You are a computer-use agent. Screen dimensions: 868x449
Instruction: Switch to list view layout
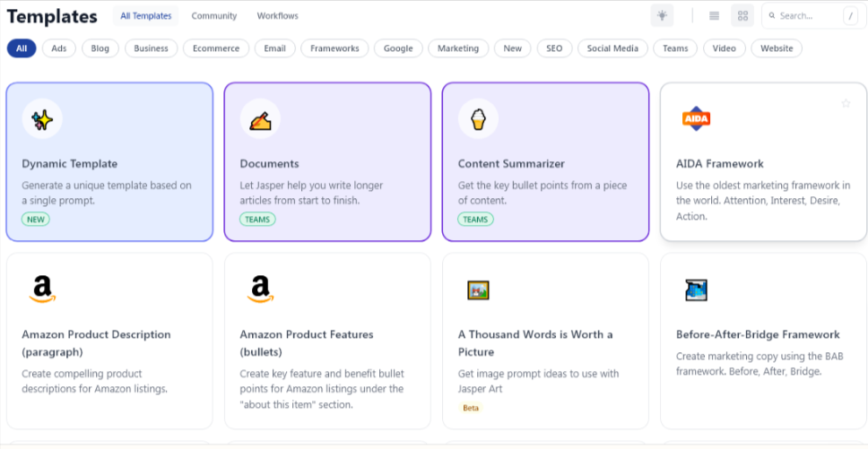(x=714, y=15)
